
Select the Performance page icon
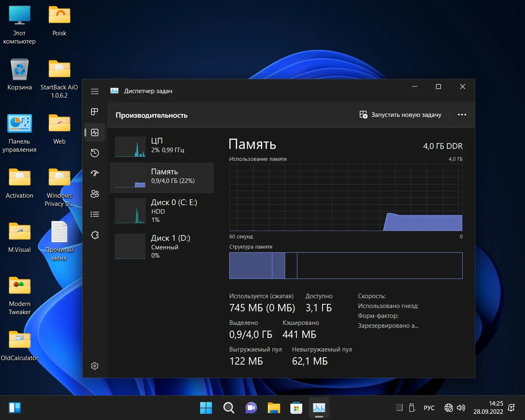pos(95,132)
